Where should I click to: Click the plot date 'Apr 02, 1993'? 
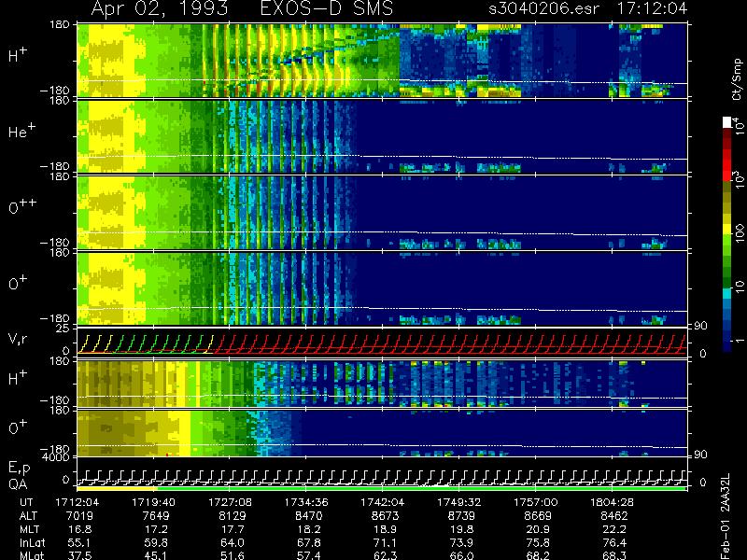tap(159, 8)
